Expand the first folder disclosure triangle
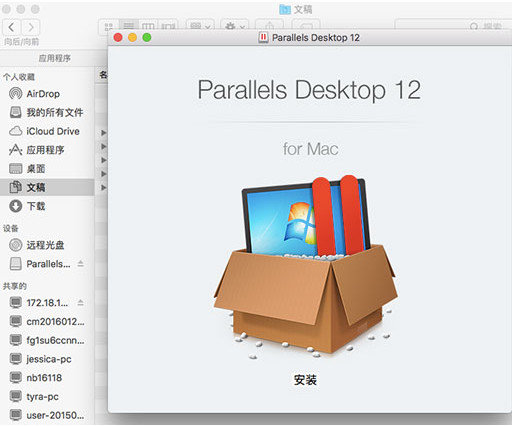The image size is (513, 426). 104,133
